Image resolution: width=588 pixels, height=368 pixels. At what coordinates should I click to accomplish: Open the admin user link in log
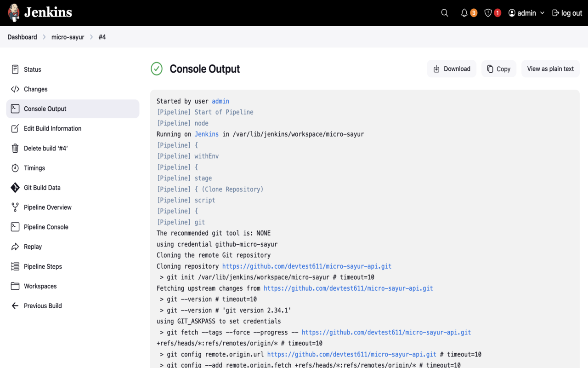(220, 101)
